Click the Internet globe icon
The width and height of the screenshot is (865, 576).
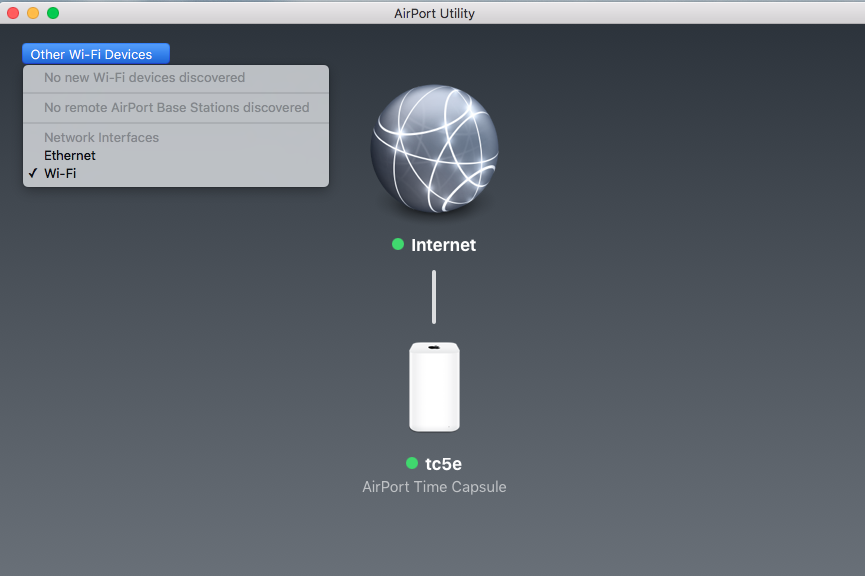tap(435, 148)
